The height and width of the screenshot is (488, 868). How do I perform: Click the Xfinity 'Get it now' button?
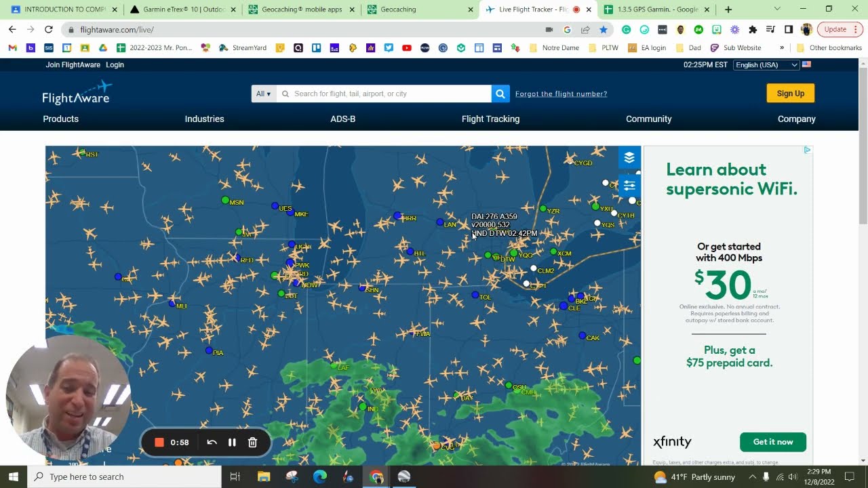pyautogui.click(x=773, y=442)
